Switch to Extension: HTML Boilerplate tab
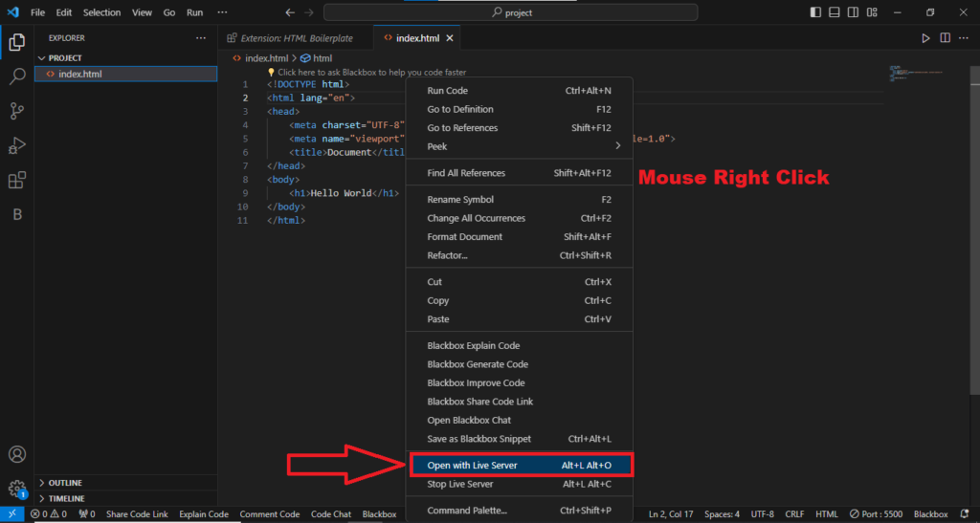Image resolution: width=980 pixels, height=523 pixels. [295, 38]
